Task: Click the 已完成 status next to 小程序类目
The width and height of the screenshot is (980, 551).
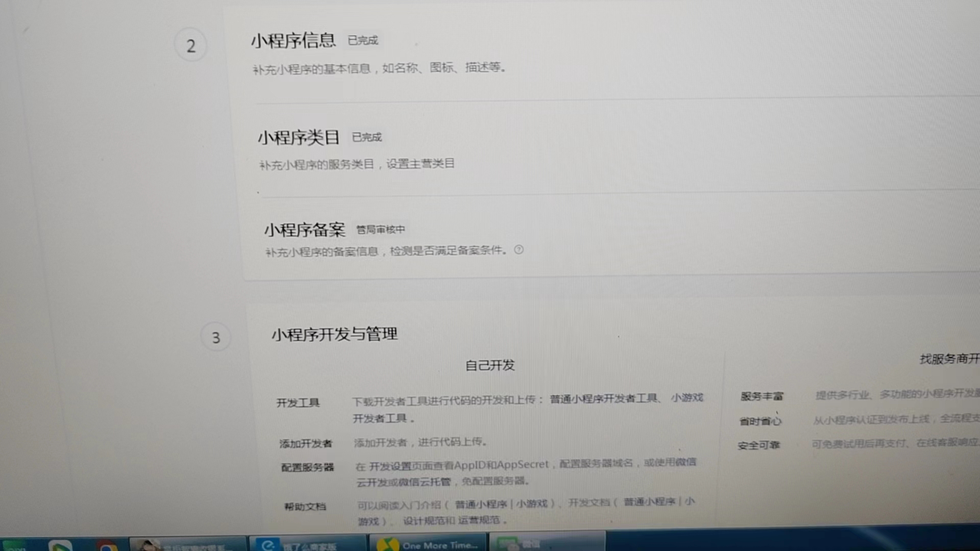Action: tap(367, 137)
